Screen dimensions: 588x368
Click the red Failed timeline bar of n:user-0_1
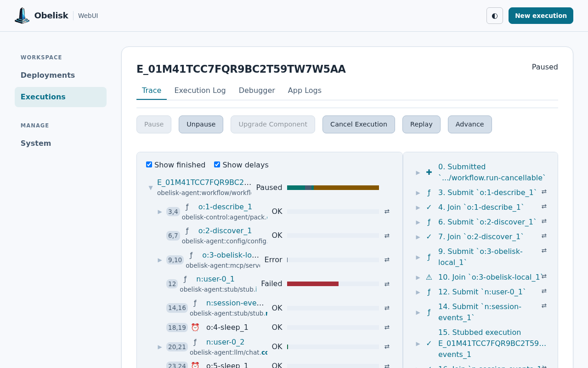click(313, 284)
